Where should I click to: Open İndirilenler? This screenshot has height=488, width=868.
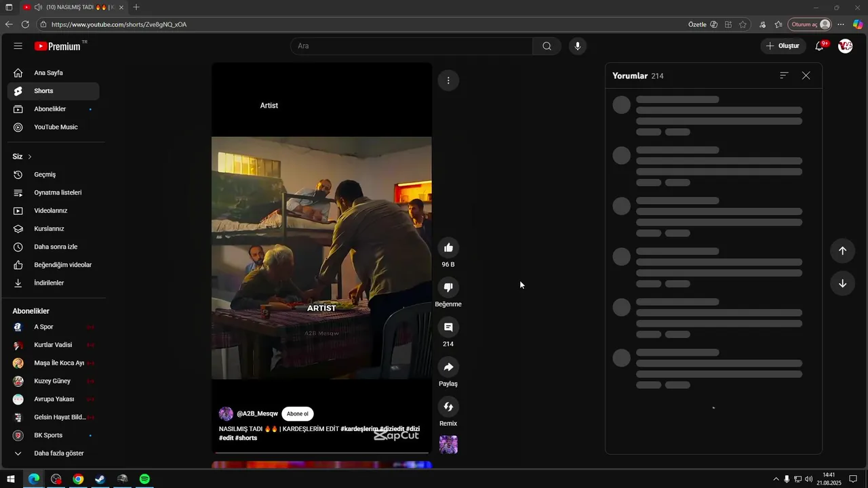pos(54,283)
